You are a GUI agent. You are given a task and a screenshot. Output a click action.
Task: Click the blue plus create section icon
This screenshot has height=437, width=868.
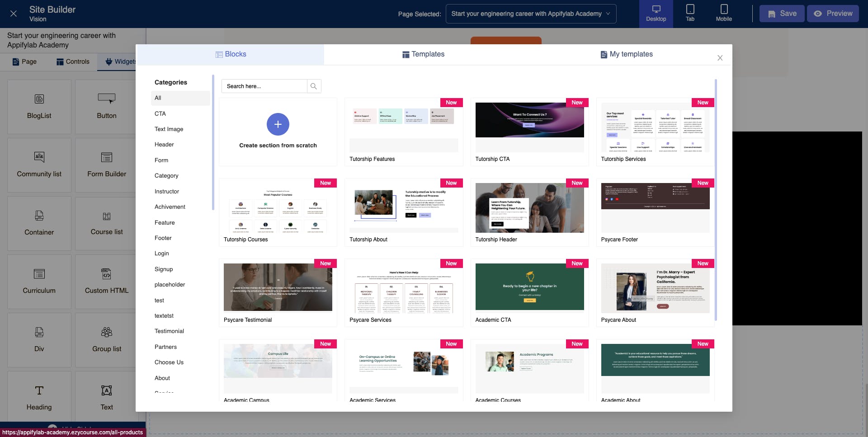point(278,124)
